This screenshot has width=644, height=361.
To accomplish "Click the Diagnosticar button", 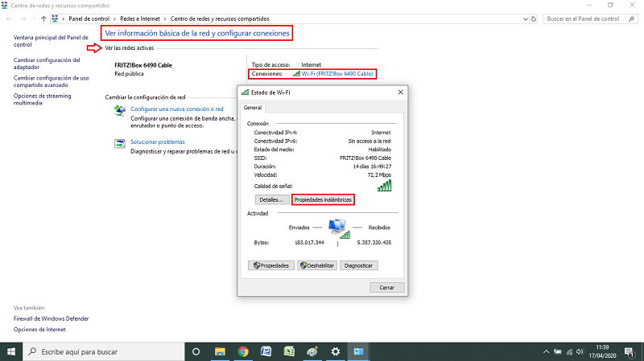I will click(358, 266).
